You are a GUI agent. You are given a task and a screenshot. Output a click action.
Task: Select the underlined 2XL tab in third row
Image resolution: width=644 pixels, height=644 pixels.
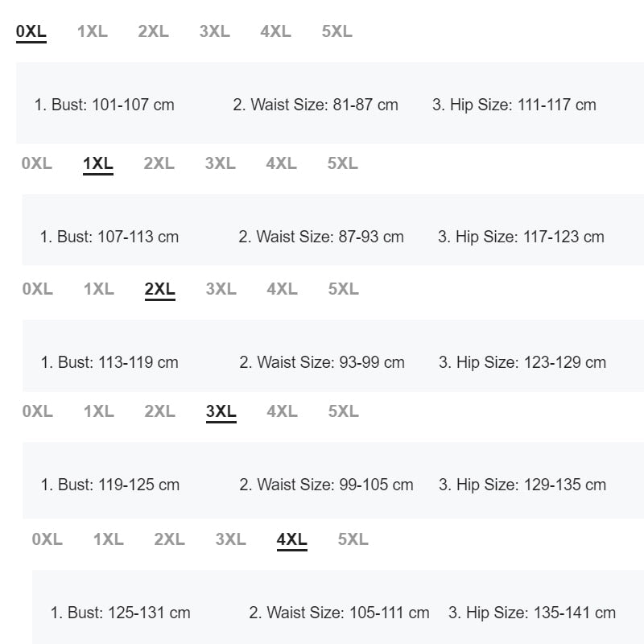tap(159, 291)
